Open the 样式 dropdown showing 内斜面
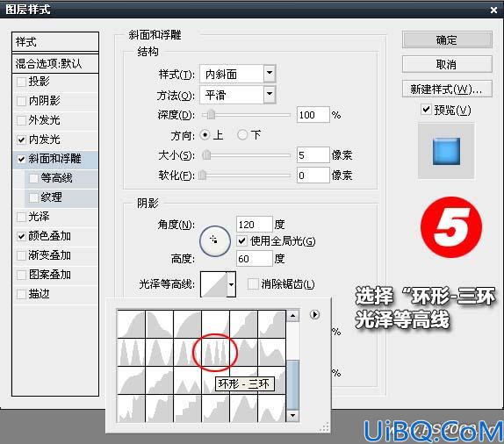The width and height of the screenshot is (504, 444). [238, 75]
